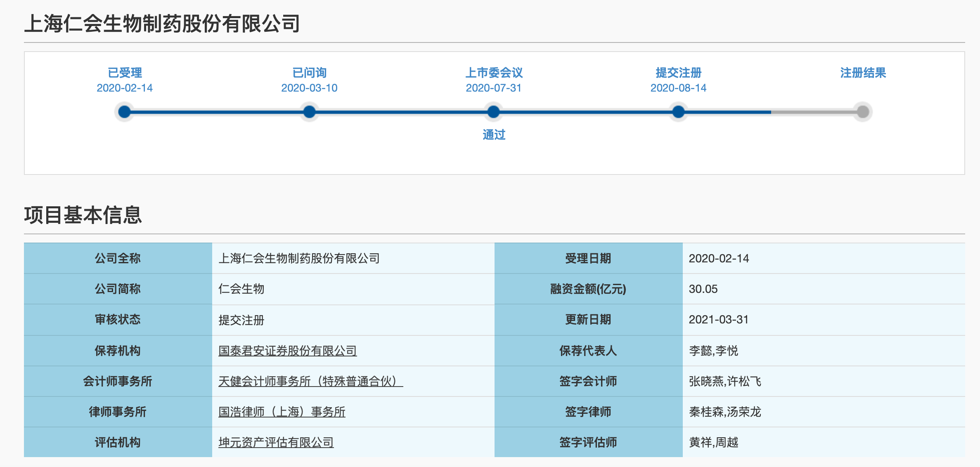The width and height of the screenshot is (980, 467).
Task: Click the 保荐代表人 names 李懿,李悦
Action: click(x=713, y=351)
